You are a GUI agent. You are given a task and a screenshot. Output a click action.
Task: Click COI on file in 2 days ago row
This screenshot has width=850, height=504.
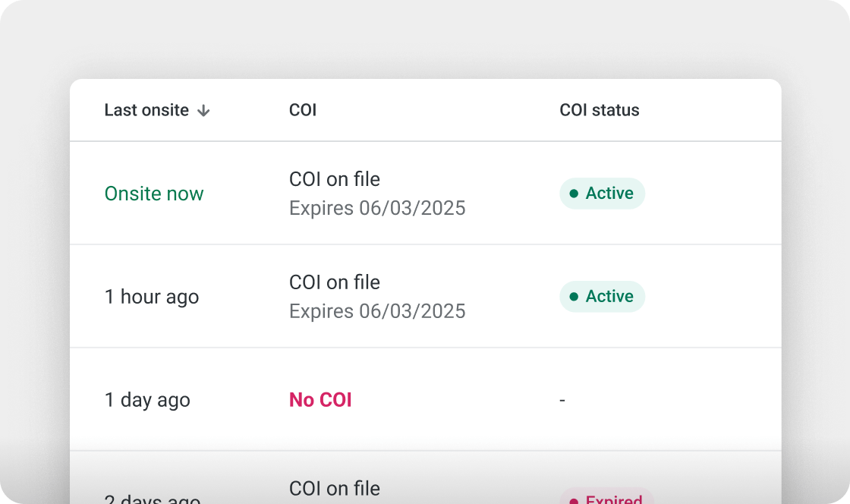(335, 489)
